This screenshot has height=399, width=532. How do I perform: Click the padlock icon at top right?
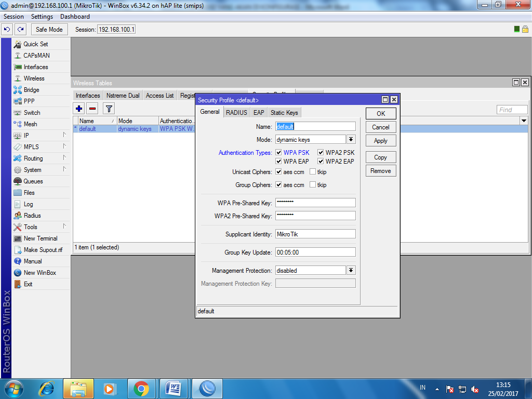click(525, 29)
